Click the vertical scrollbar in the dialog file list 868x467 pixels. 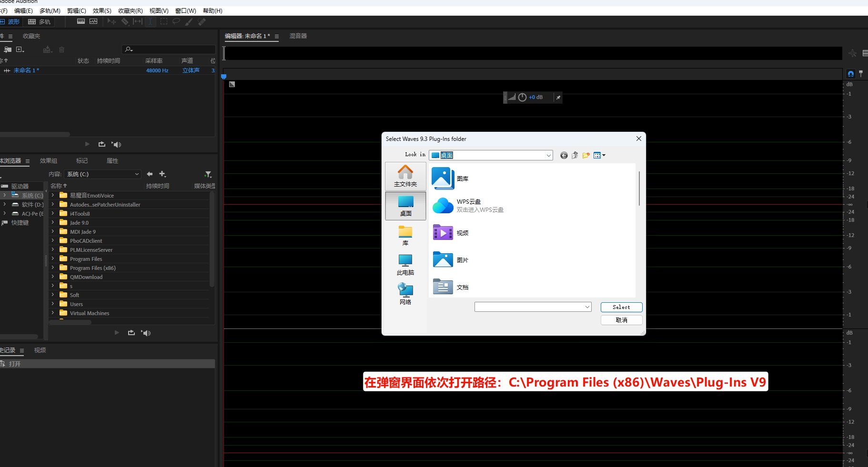coord(639,189)
